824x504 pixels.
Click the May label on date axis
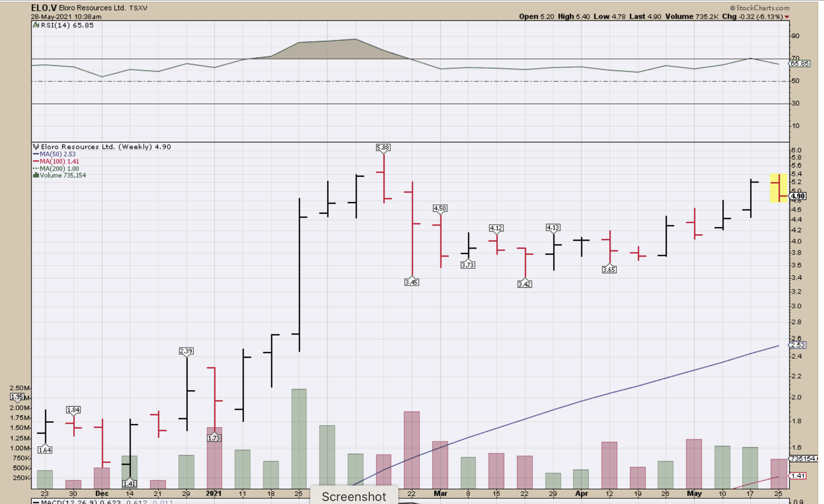tap(694, 493)
